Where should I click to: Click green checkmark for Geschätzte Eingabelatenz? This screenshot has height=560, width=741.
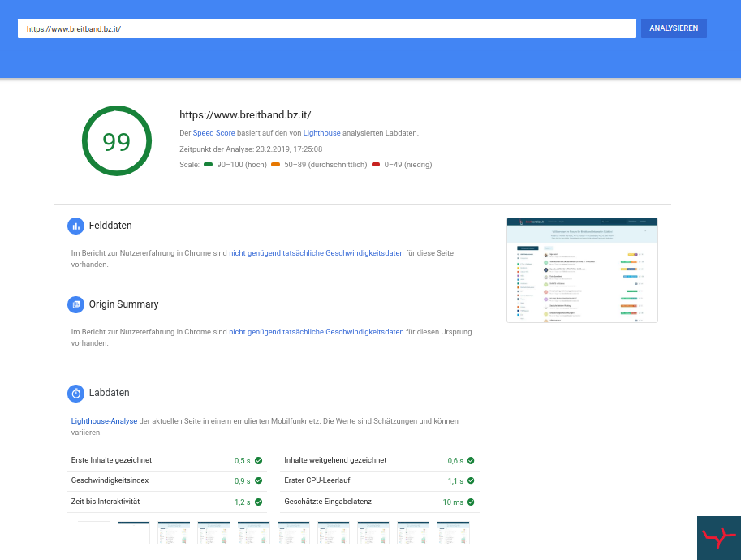[x=472, y=502]
